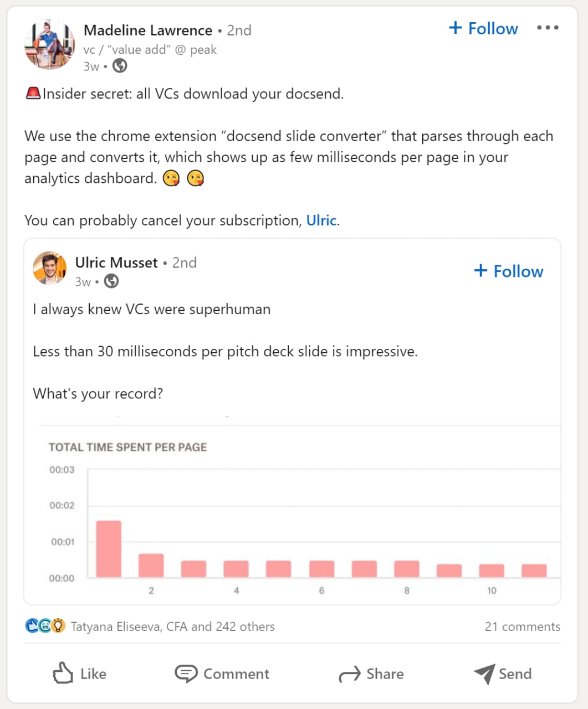This screenshot has height=709, width=588.
Task: View the 21 comments
Action: tap(522, 626)
